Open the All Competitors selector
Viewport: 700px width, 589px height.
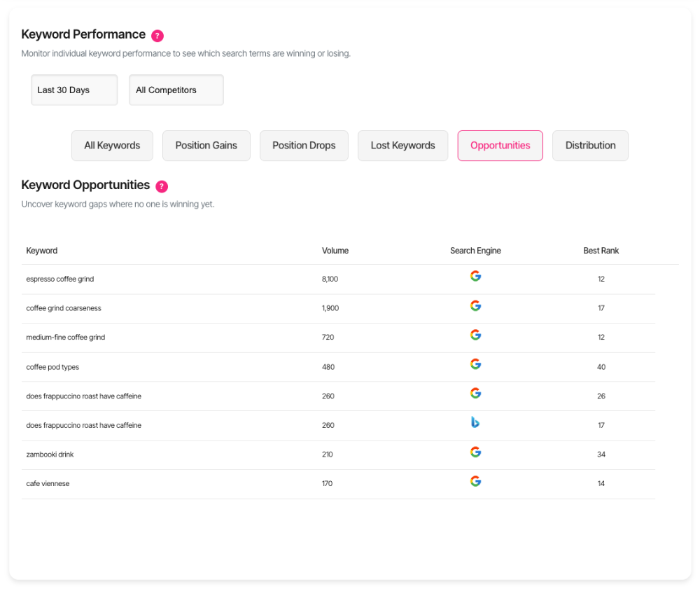(x=176, y=90)
